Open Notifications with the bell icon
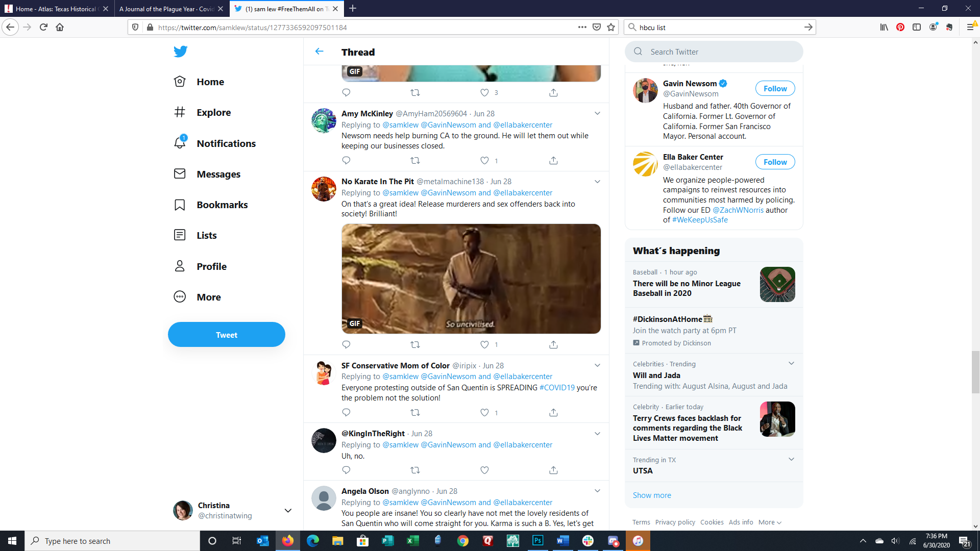 click(180, 143)
